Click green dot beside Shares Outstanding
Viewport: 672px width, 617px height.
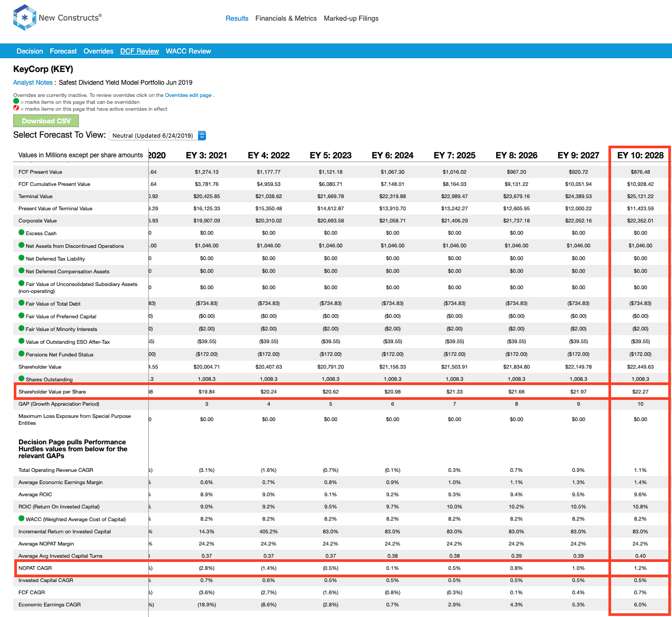(x=22, y=379)
